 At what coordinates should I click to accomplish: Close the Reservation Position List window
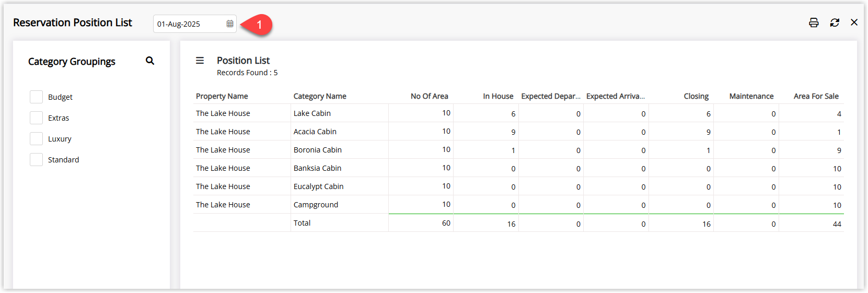(854, 22)
